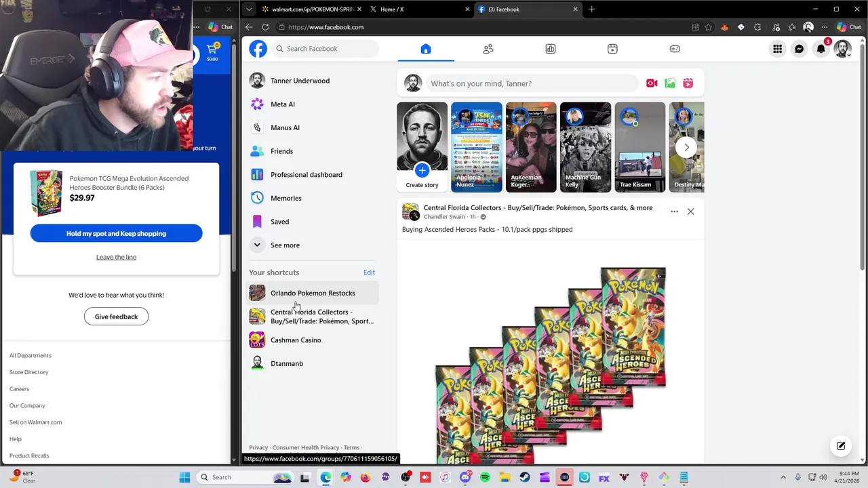The image size is (868, 488).
Task: Click the new message compose icon
Action: pyautogui.click(x=841, y=445)
